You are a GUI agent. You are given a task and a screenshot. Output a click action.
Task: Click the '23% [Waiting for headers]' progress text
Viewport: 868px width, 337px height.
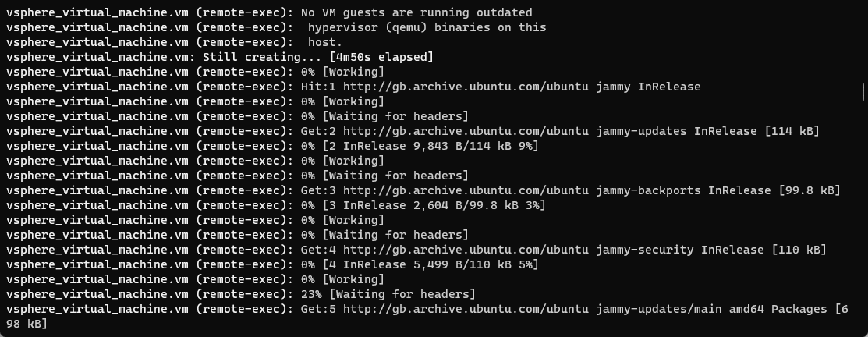point(388,294)
